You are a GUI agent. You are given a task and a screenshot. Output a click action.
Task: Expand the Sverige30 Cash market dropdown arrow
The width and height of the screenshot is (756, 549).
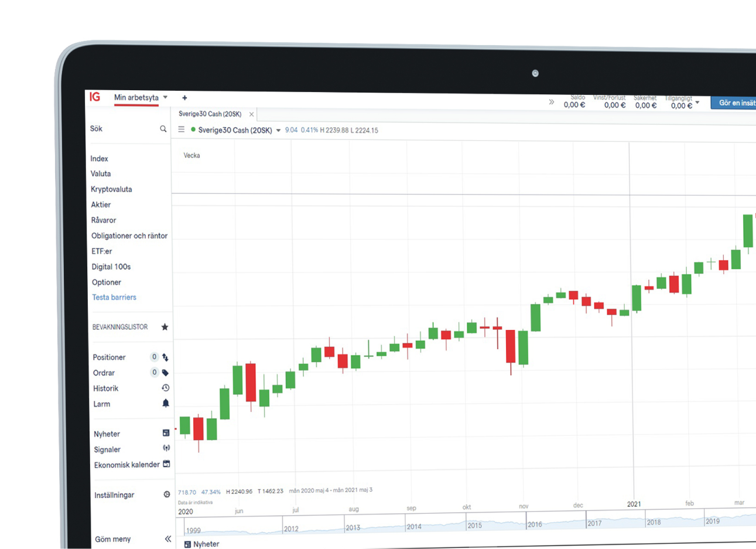click(278, 131)
